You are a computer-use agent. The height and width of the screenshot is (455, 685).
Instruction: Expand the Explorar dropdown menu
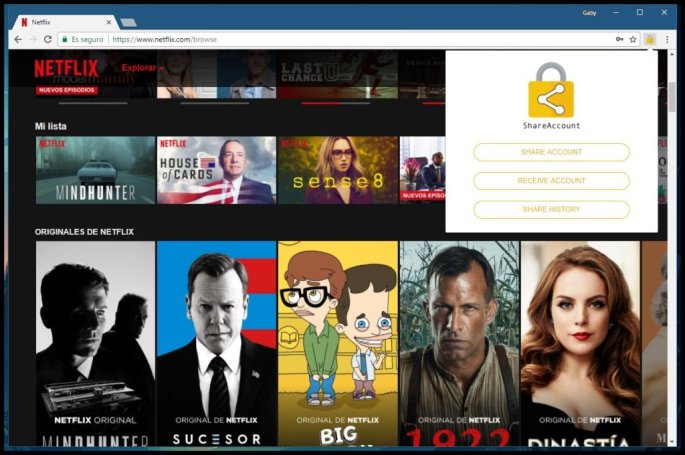142,68
